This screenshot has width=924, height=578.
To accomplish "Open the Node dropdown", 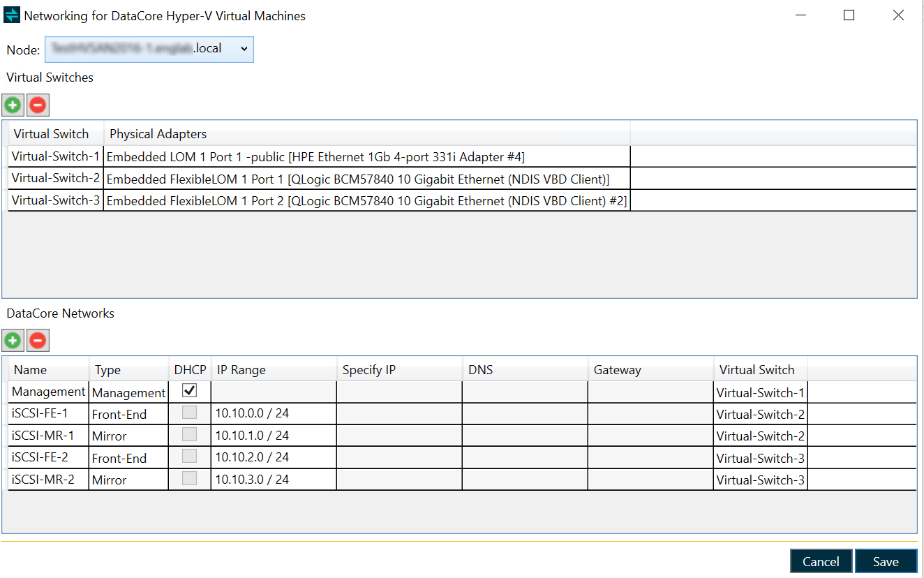I will [149, 49].
